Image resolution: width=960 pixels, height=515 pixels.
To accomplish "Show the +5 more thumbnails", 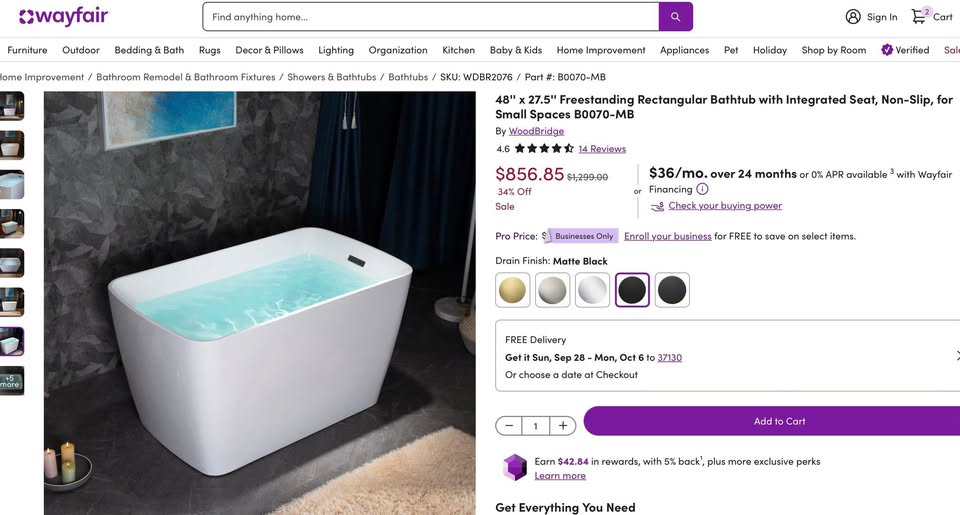I will point(11,381).
